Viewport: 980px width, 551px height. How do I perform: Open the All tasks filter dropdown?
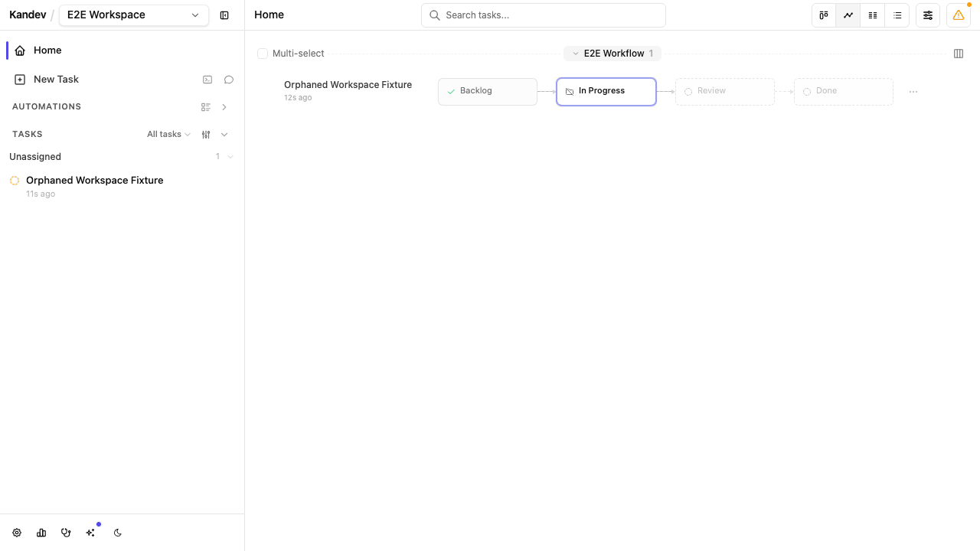coord(168,135)
